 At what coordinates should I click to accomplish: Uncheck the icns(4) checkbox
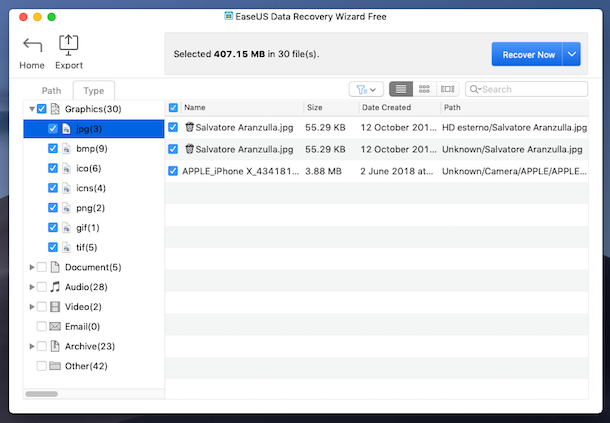[x=53, y=188]
